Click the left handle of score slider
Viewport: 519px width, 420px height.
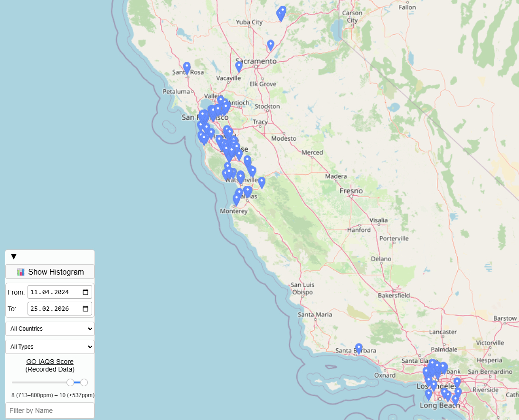coord(70,382)
